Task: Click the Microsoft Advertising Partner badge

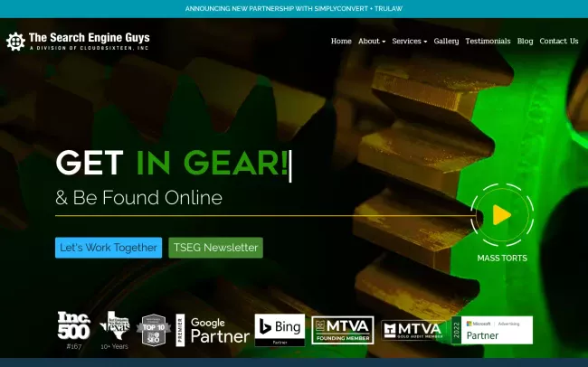Action: 492,330
